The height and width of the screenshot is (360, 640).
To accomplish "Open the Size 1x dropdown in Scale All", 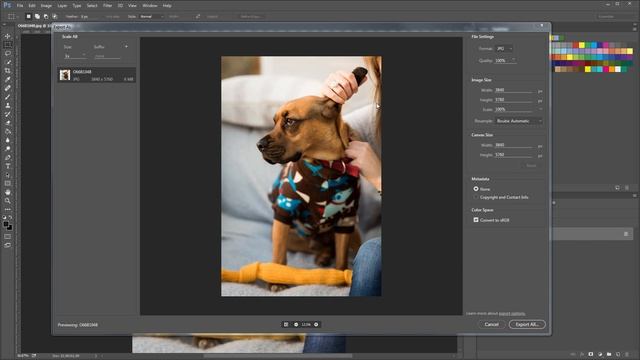I will point(75,56).
